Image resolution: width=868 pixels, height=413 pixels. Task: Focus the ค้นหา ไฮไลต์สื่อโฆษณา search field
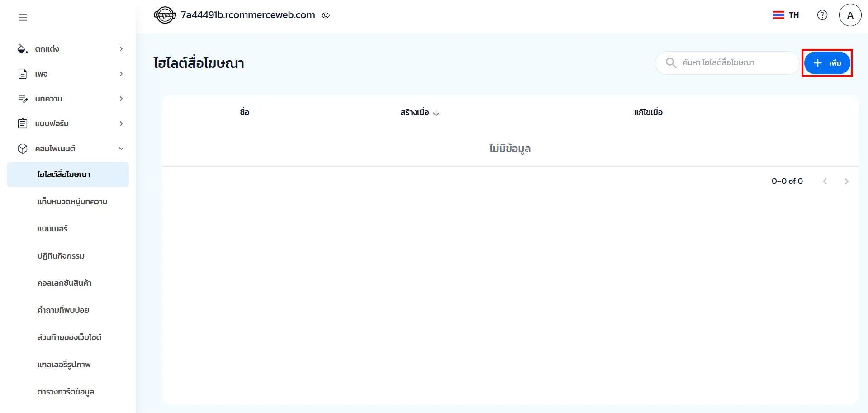(727, 62)
